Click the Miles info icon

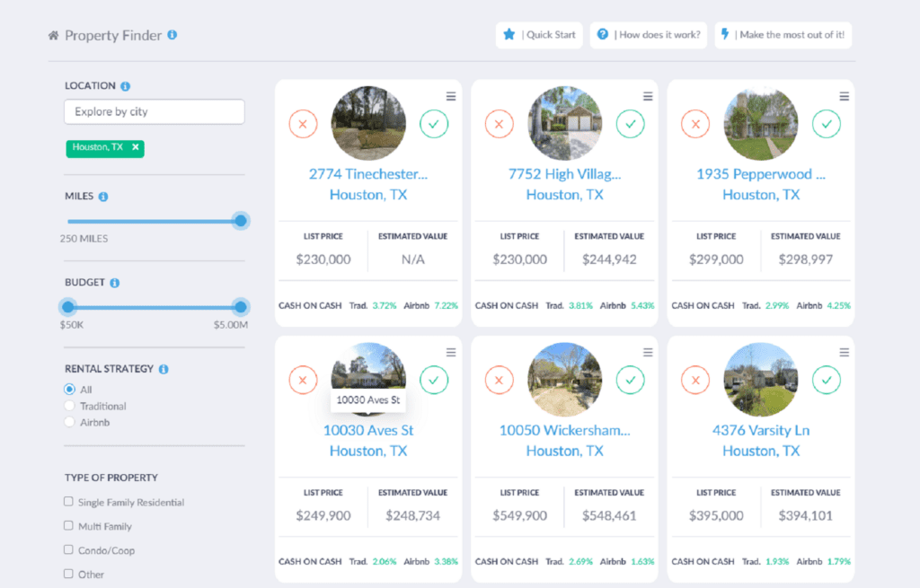pyautogui.click(x=105, y=196)
